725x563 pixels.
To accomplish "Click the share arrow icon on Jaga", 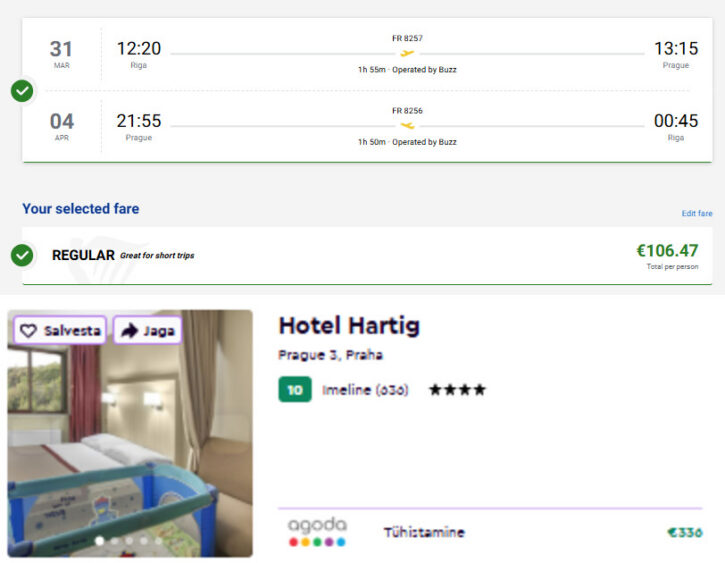I will click(x=129, y=330).
